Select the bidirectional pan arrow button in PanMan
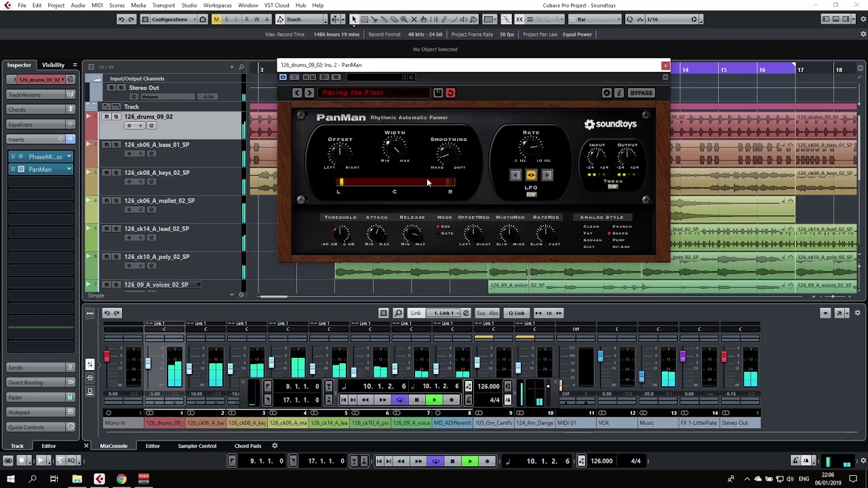This screenshot has height=488, width=868. [x=531, y=176]
